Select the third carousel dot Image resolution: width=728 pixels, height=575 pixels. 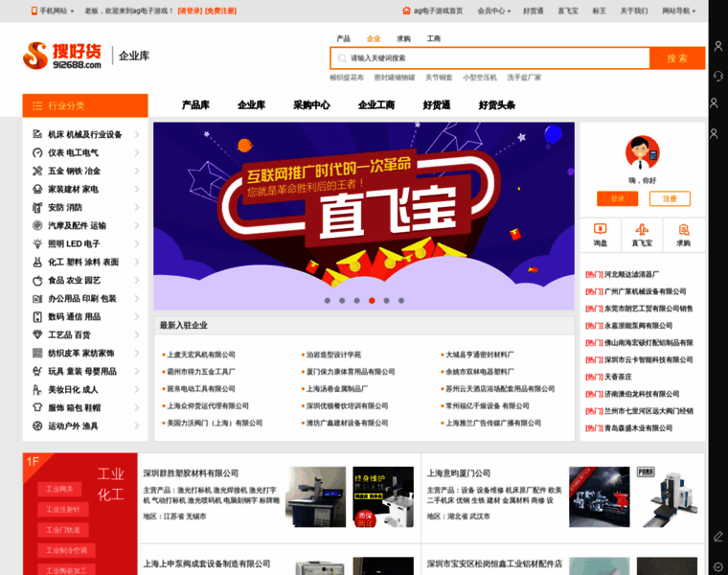pyautogui.click(x=357, y=301)
